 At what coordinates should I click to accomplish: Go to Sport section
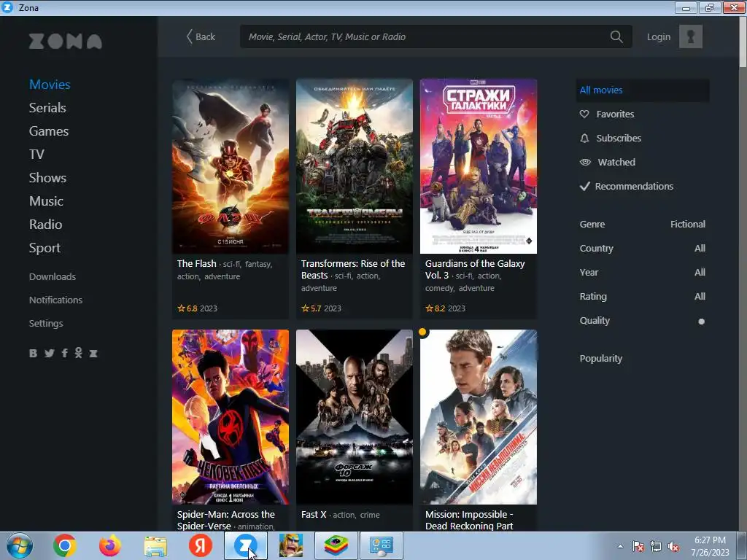pyautogui.click(x=44, y=248)
